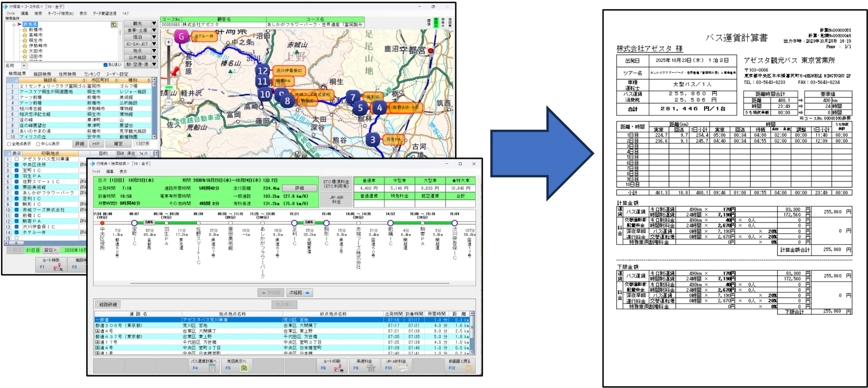Return to previous screen with F12 button
Viewport: 868px width, 388px height.
[459, 365]
